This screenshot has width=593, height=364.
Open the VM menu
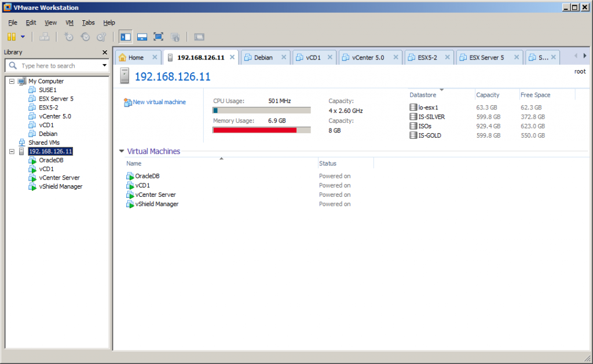[x=69, y=23]
